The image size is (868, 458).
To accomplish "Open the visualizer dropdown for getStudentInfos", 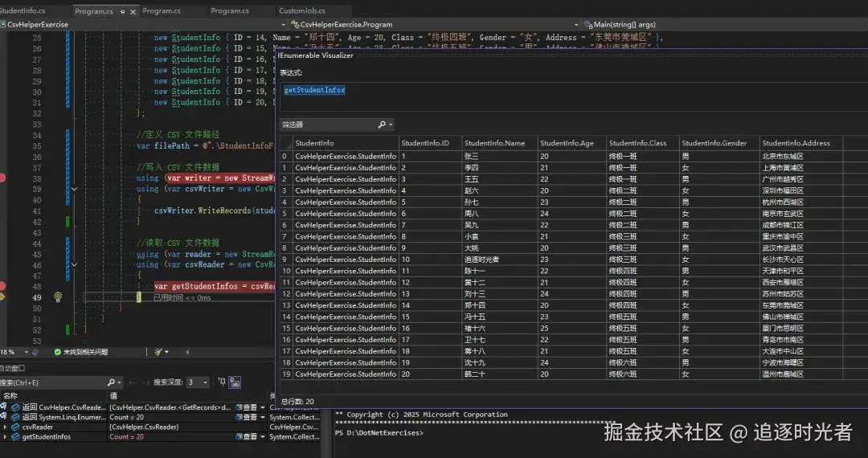I will pos(263,436).
